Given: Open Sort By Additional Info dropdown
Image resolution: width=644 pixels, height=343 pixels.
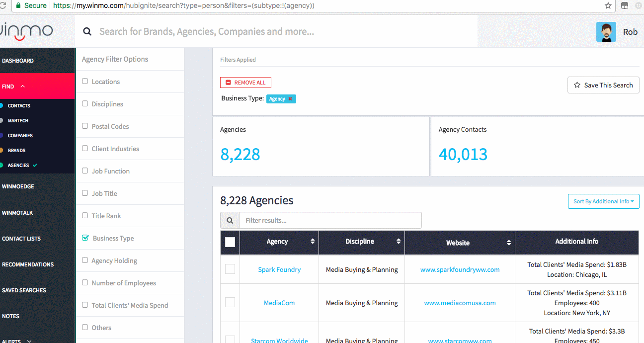Looking at the screenshot, I should coord(603,201).
